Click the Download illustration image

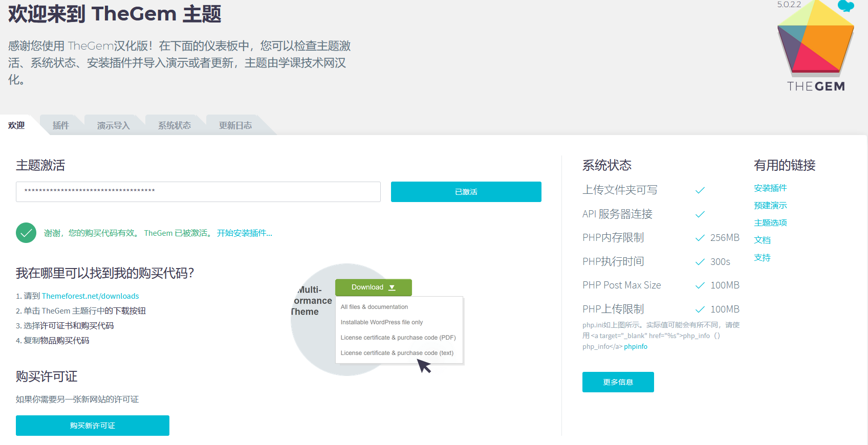point(377,320)
